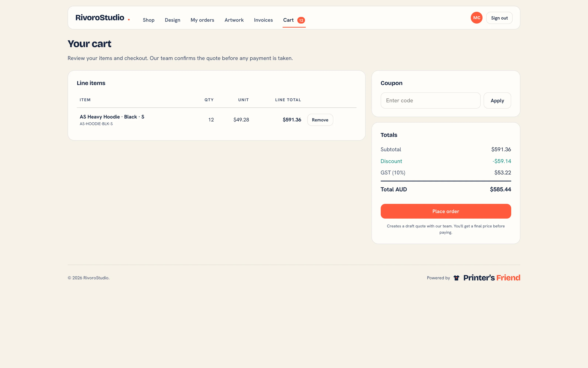The height and width of the screenshot is (368, 588).
Task: Click the Line items heading
Action: pos(91,83)
